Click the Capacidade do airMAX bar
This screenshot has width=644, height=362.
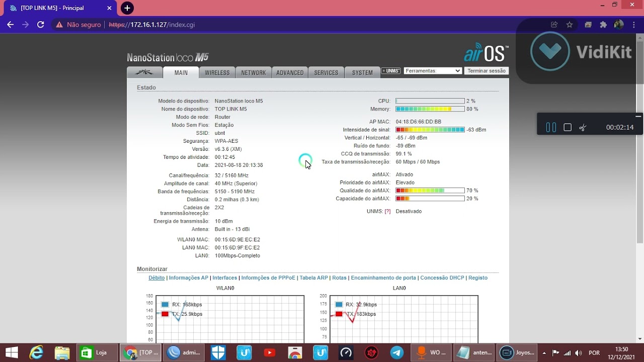point(430,199)
